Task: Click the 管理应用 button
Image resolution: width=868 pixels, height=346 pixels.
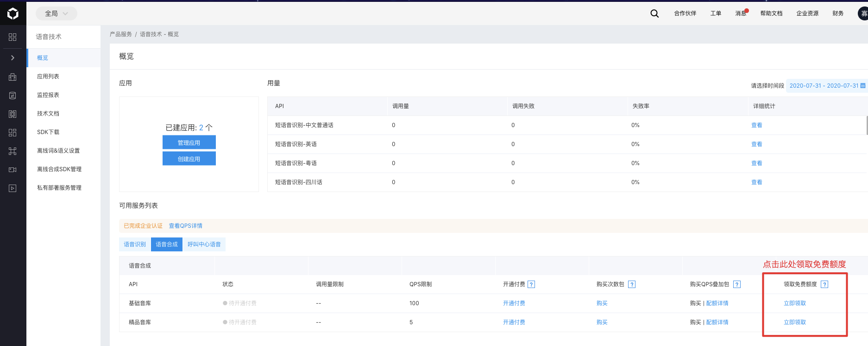Action: 189,142
